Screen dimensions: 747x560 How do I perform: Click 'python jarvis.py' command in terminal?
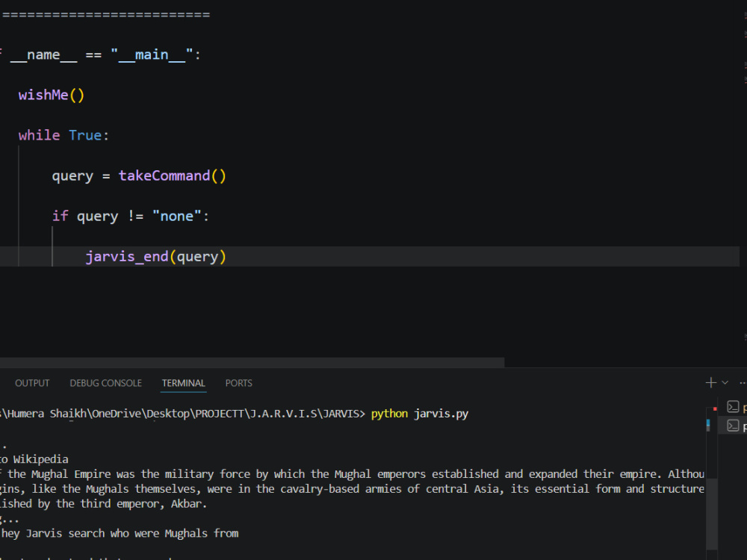click(x=420, y=414)
